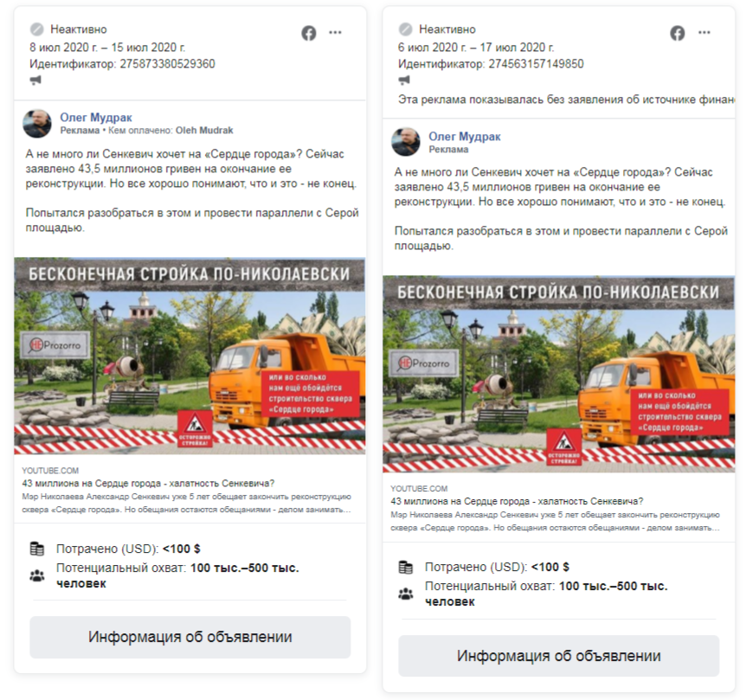Click the inactive status icon on left ad
746x700 pixels.
tap(36, 29)
